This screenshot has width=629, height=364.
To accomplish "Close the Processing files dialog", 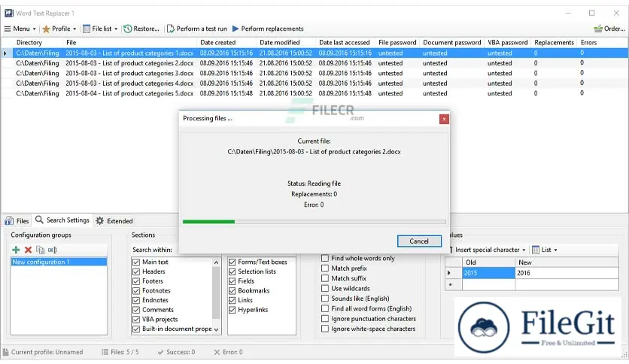I will [444, 119].
